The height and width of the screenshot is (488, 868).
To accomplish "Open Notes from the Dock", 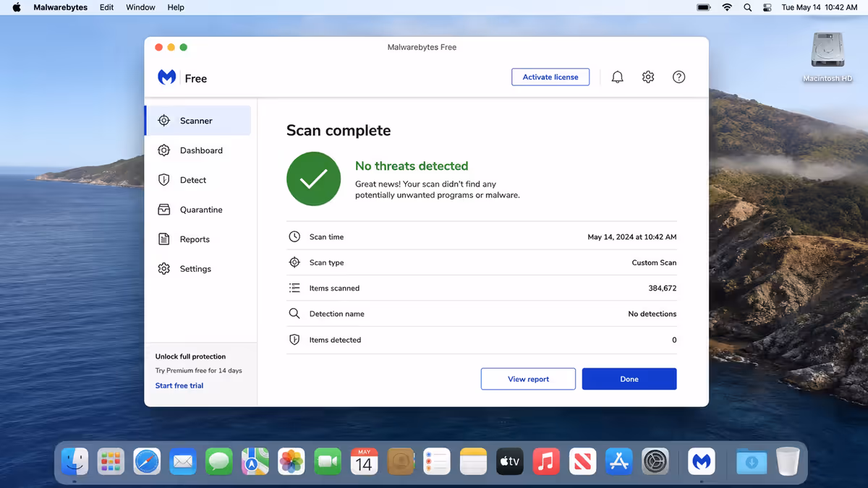I will pyautogui.click(x=473, y=461).
